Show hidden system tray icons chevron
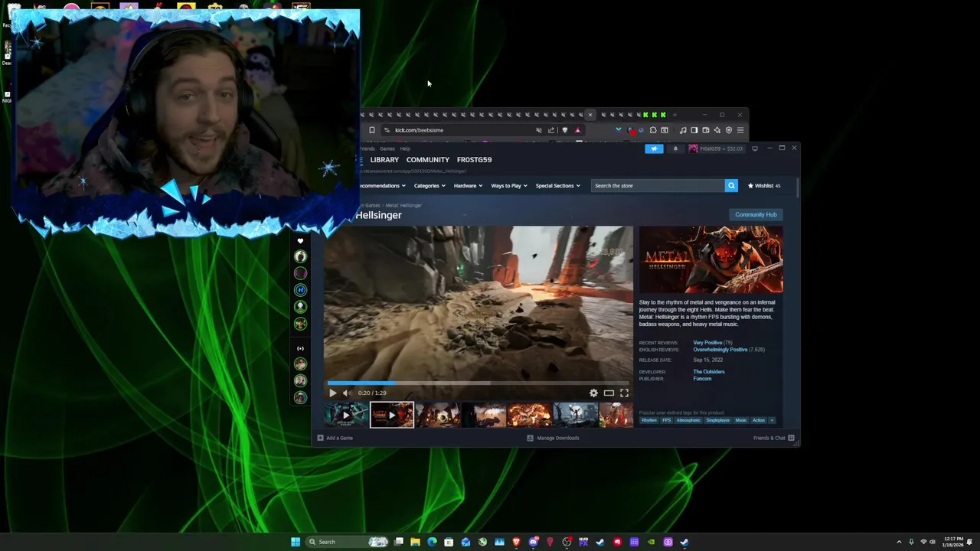The image size is (980, 551). [899, 542]
